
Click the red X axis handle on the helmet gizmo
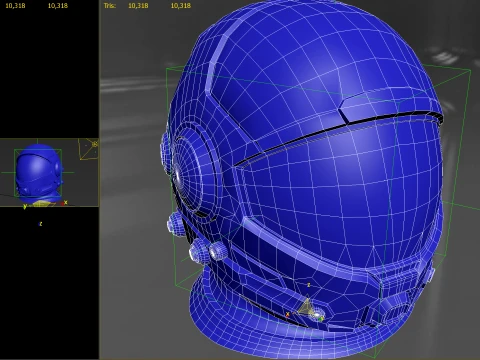click(x=288, y=314)
